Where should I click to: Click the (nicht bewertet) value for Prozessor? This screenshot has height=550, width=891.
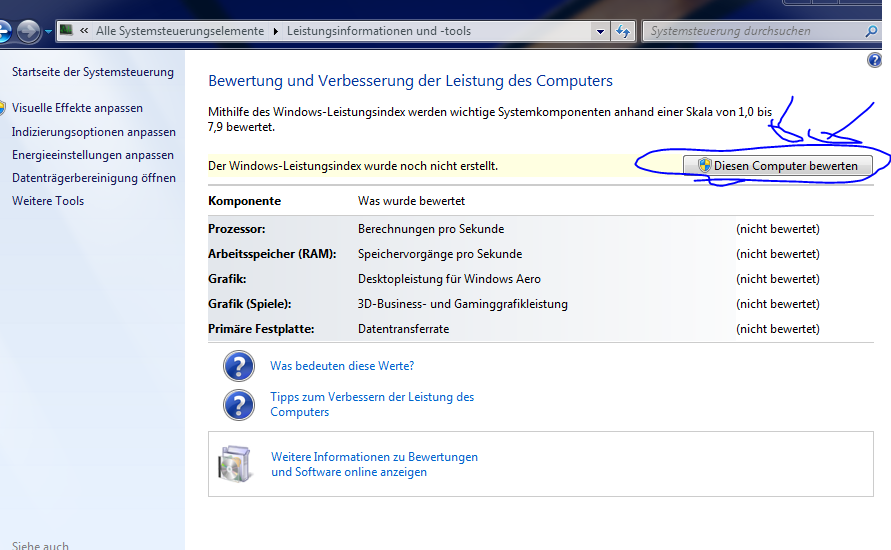pyautogui.click(x=778, y=229)
